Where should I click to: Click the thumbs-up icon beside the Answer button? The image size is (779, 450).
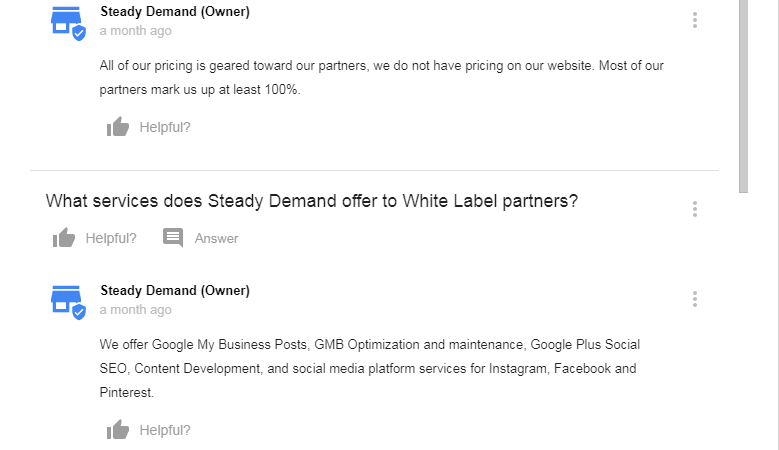coord(64,238)
